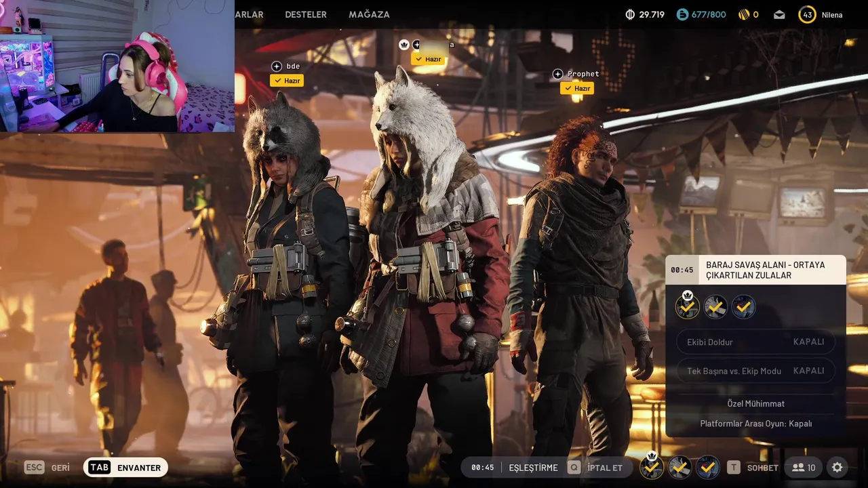The height and width of the screenshot is (488, 868).
Task: Click the second squad avatar in bottom bar
Action: (680, 467)
